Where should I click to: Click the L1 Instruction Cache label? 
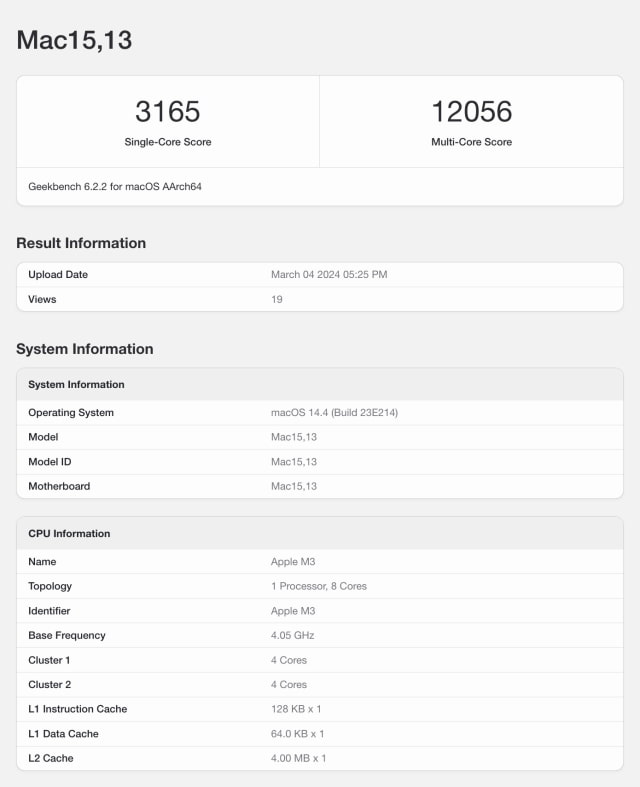tap(78, 709)
